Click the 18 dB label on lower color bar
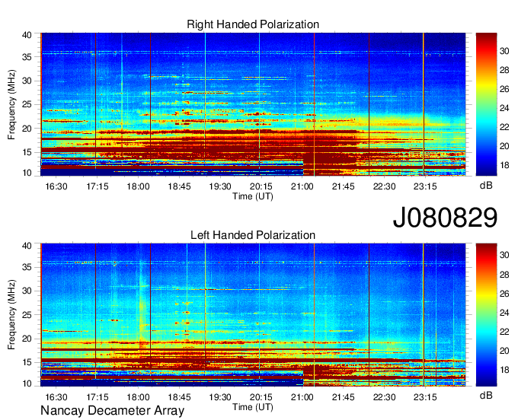The height and width of the screenshot is (420, 518). coord(504,370)
